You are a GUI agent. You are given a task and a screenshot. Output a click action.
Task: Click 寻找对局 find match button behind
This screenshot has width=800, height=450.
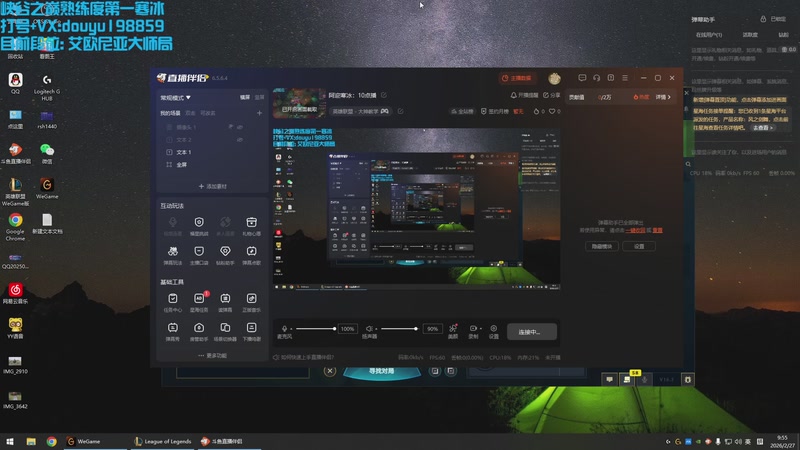[382, 372]
